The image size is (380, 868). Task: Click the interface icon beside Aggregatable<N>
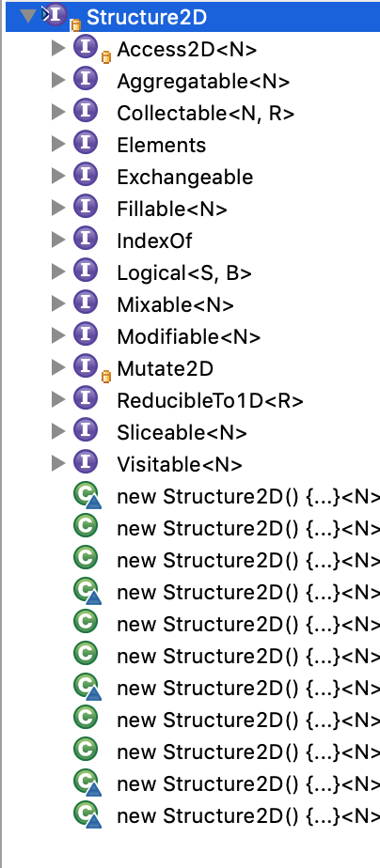pyautogui.click(x=86, y=80)
